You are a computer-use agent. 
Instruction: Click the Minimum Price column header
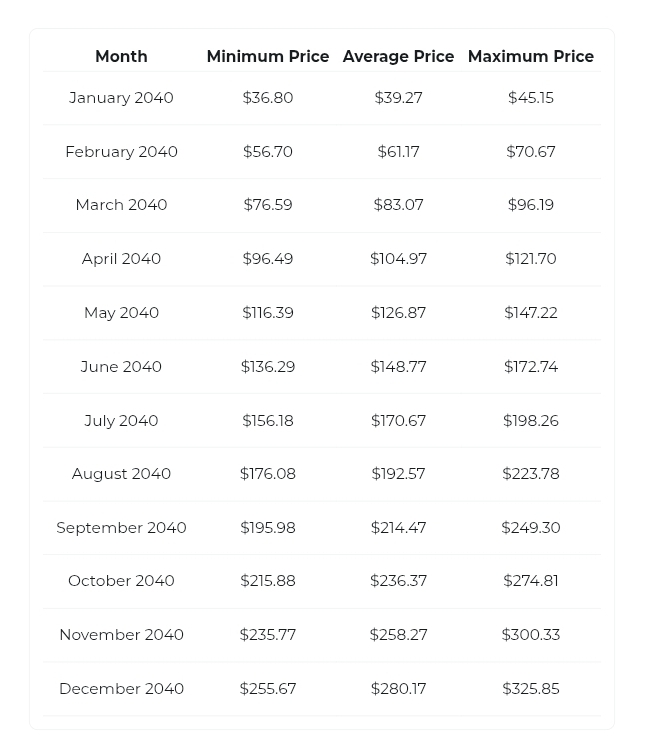coord(268,56)
